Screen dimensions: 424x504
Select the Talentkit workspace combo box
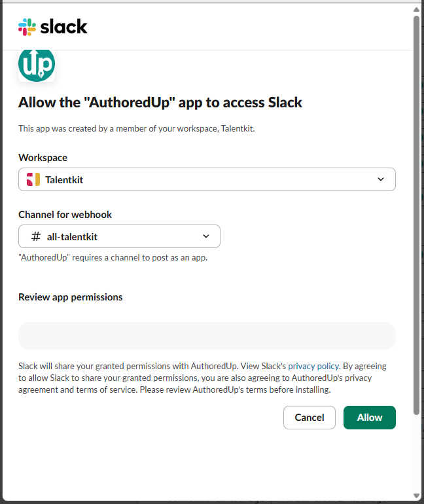(x=207, y=179)
